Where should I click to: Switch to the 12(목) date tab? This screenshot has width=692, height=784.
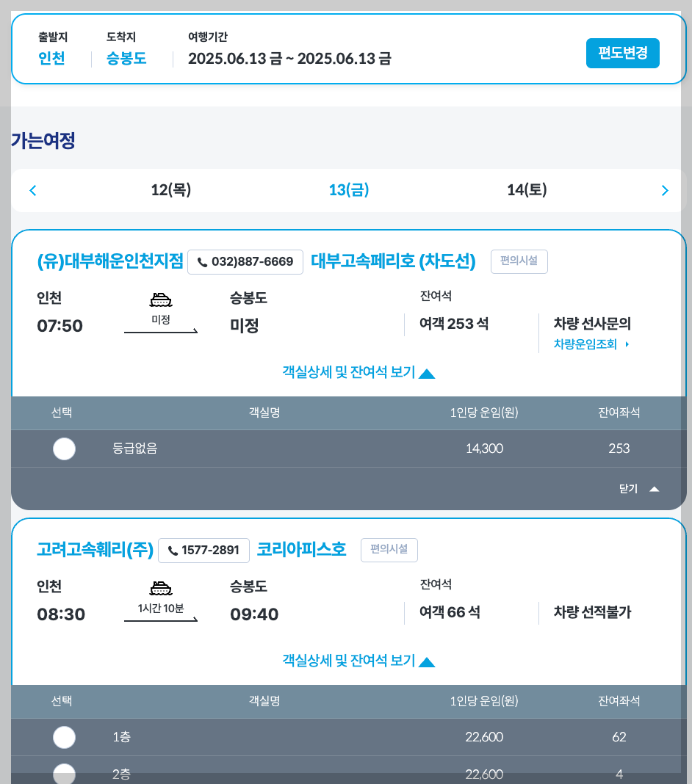coord(170,190)
